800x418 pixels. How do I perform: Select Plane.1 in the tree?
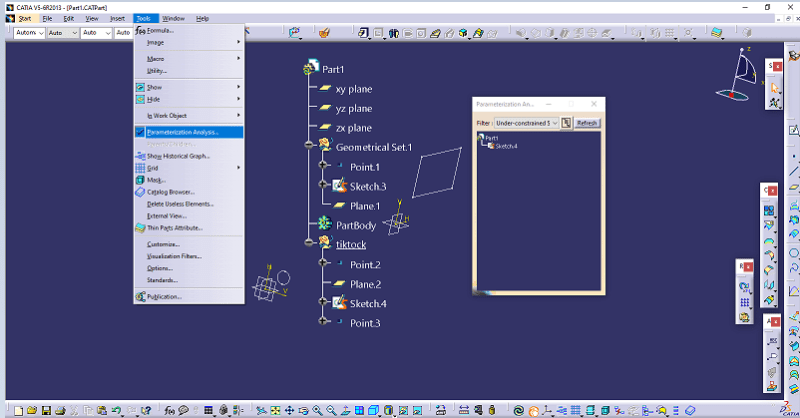click(365, 206)
